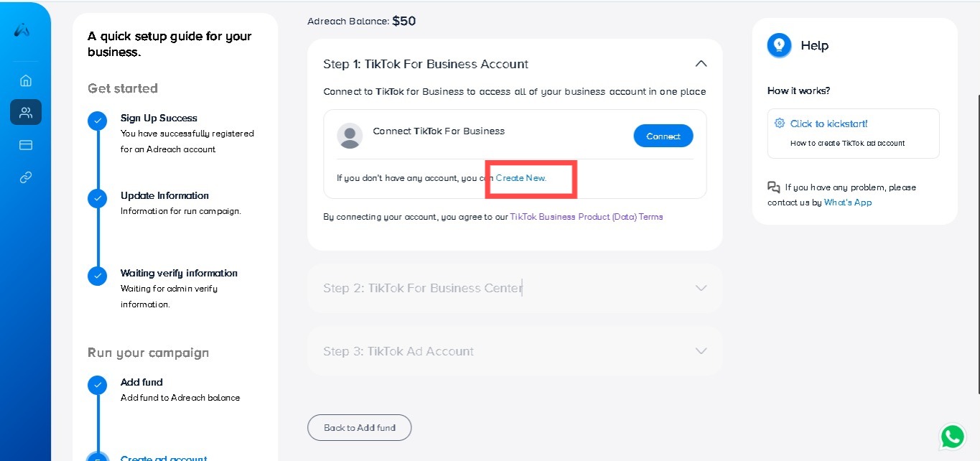The height and width of the screenshot is (461, 980).
Task: Open TikTok Business Product (Data) Terms link
Action: pyautogui.click(x=586, y=216)
